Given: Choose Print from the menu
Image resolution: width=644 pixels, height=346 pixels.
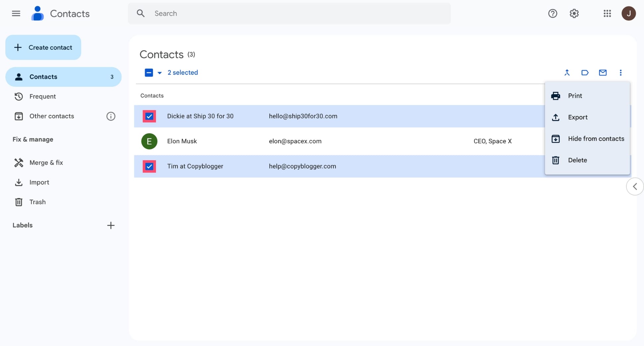Looking at the screenshot, I should (x=587, y=96).
